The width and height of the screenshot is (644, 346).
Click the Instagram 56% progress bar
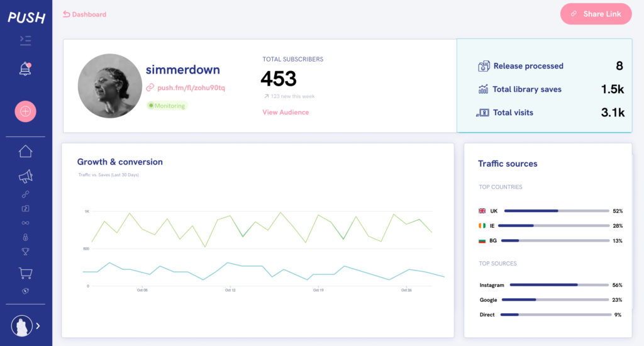click(x=559, y=285)
